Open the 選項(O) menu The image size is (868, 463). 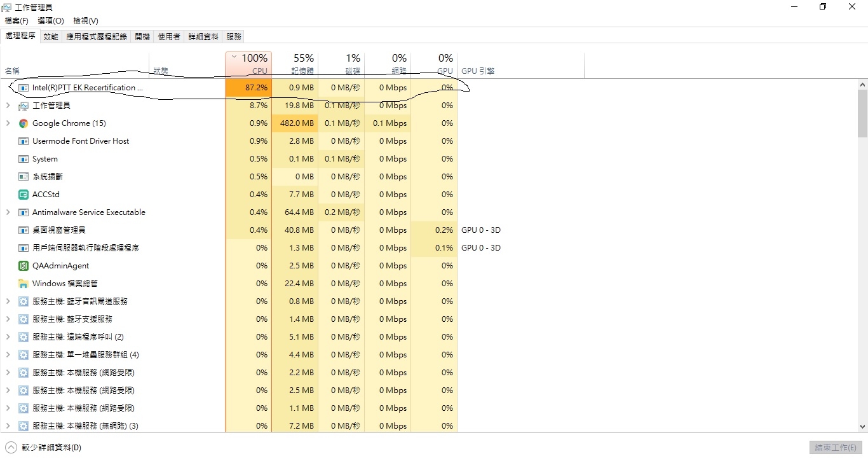[51, 21]
